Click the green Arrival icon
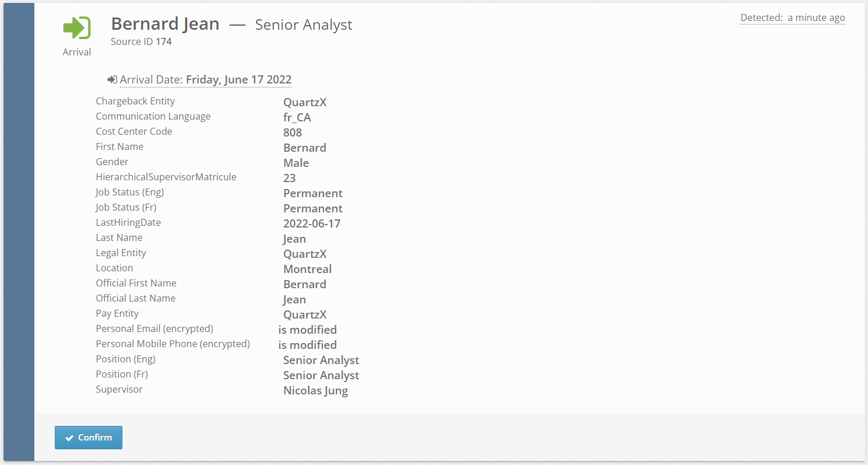Viewport: 868px width, 465px height. [77, 28]
